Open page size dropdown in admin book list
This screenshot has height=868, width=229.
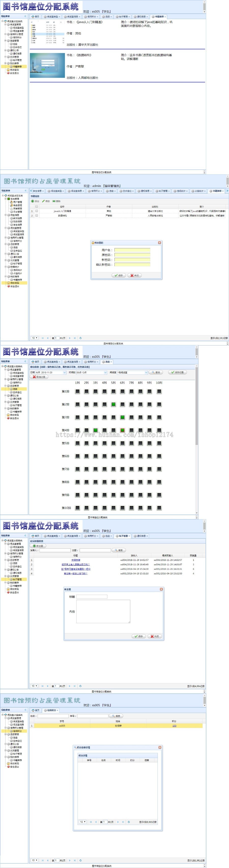pos(35,338)
